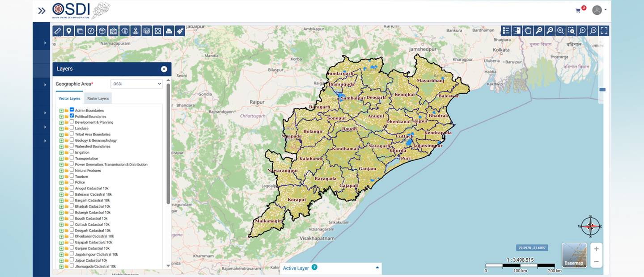The height and width of the screenshot is (277, 644).
Task: Open the stacked layers tool
Action: pos(80,31)
